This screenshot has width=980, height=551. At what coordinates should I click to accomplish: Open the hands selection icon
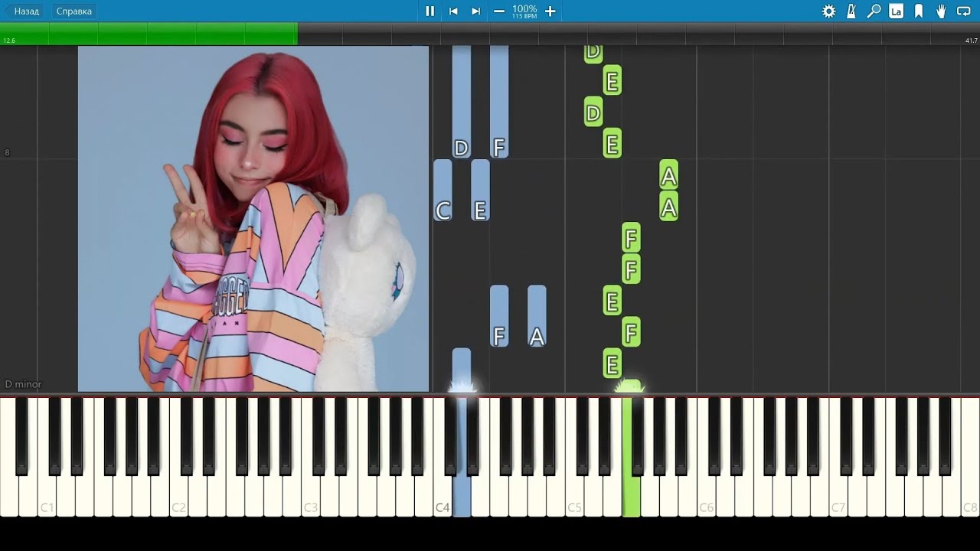click(941, 11)
